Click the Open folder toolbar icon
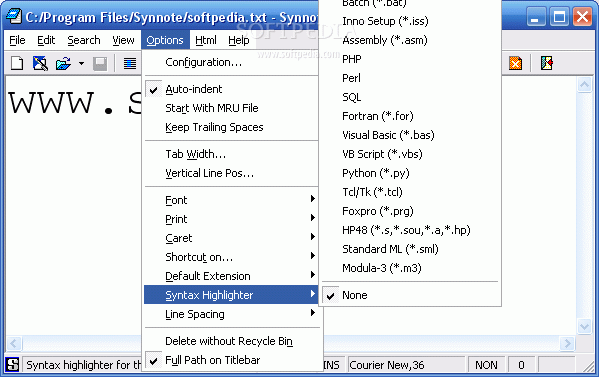This screenshot has width=599, height=377. click(x=63, y=63)
